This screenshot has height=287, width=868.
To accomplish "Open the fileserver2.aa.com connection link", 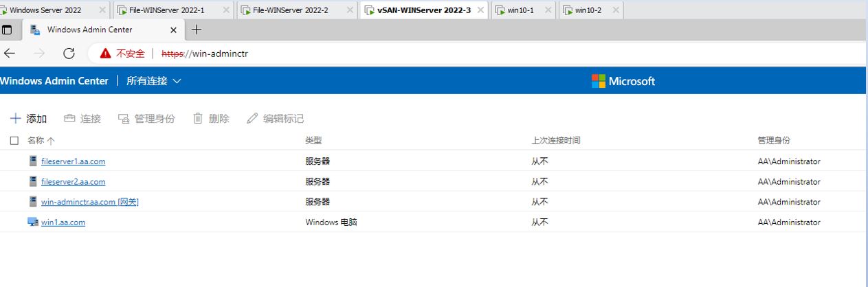I will click(x=74, y=181).
